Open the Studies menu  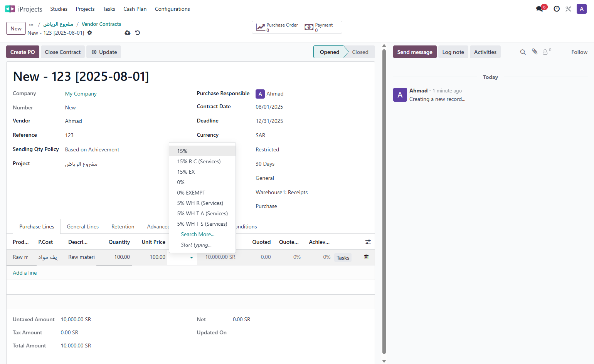click(x=59, y=9)
